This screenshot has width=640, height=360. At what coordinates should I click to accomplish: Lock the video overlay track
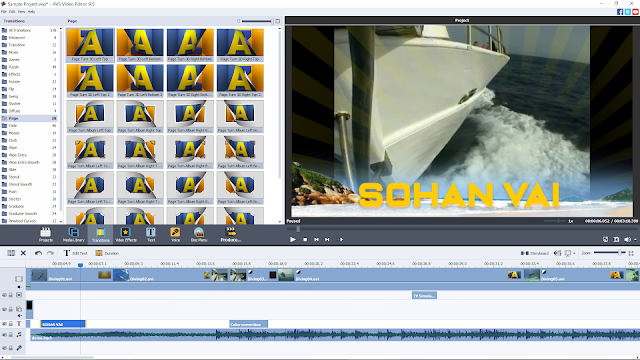[11, 309]
